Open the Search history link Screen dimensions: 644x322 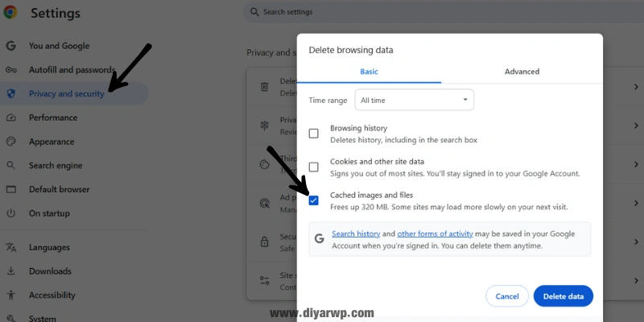click(356, 233)
